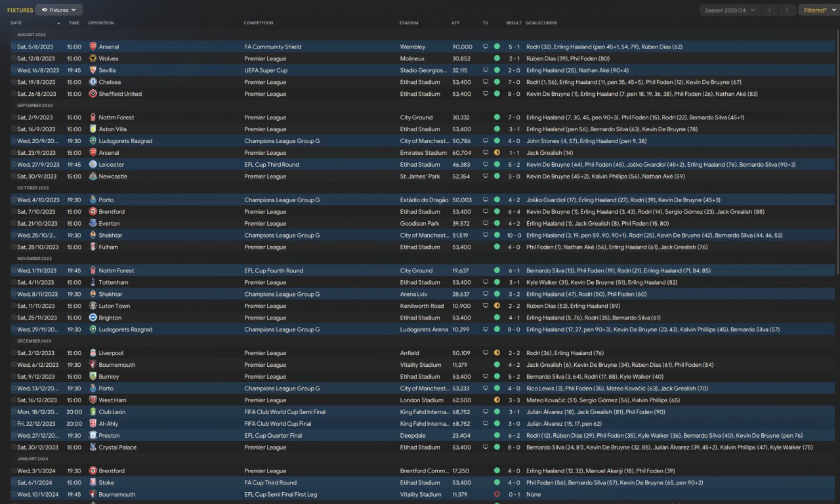
Task: Click the Everton club badge
Action: point(93,224)
